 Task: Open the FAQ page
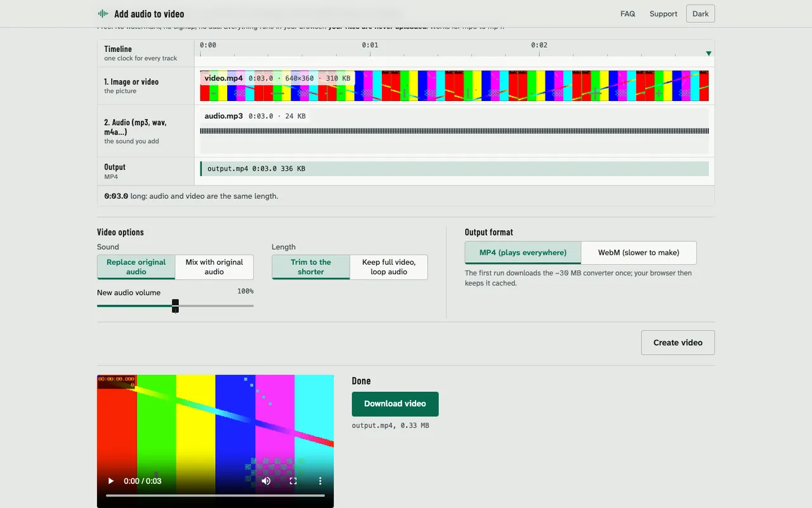point(627,14)
